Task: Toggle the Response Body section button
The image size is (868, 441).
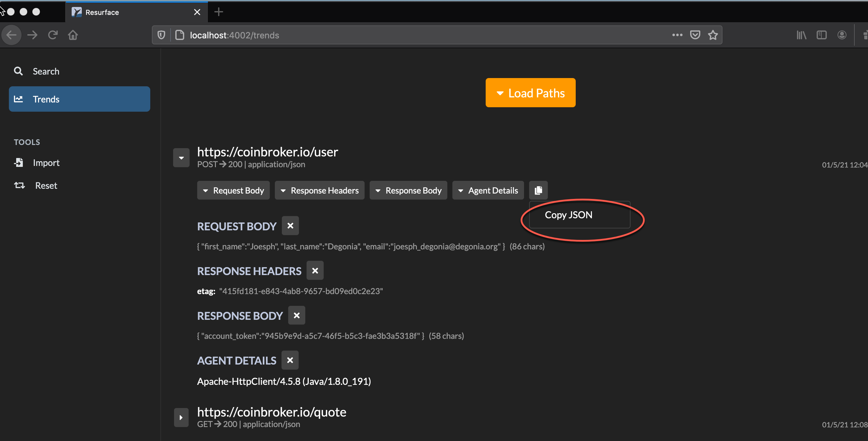Action: [408, 190]
